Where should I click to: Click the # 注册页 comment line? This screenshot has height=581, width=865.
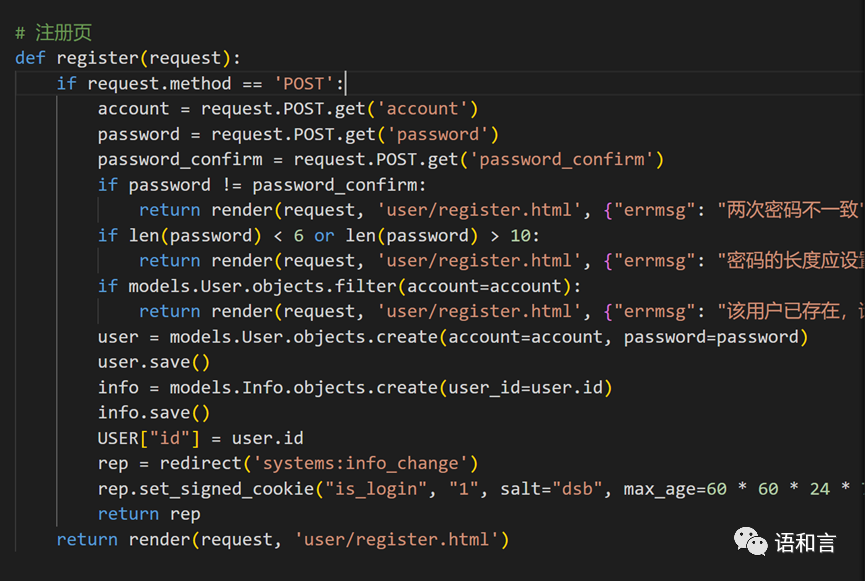click(54, 33)
